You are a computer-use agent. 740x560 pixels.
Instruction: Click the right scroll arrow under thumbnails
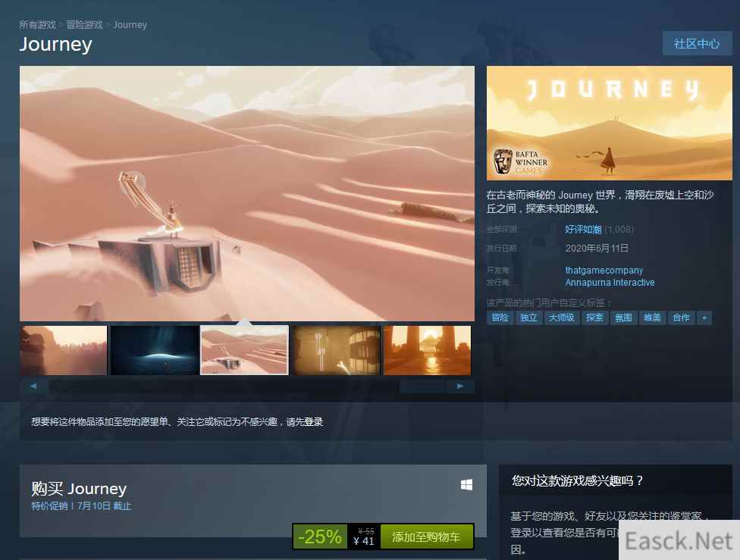coord(459,386)
